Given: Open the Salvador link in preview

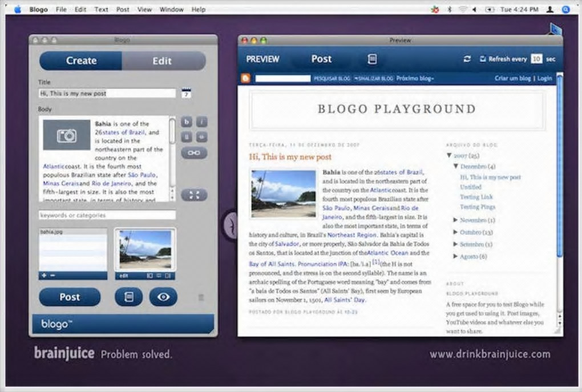Looking at the screenshot, I should (x=287, y=244).
